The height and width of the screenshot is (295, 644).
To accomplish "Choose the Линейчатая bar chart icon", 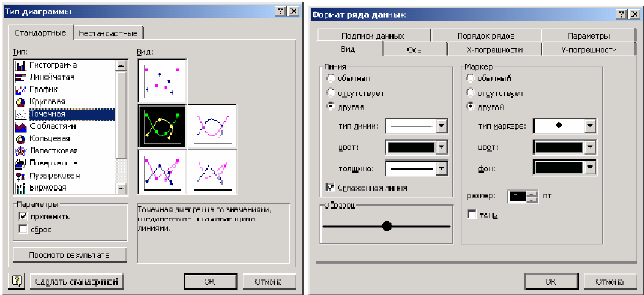I will pos(21,77).
